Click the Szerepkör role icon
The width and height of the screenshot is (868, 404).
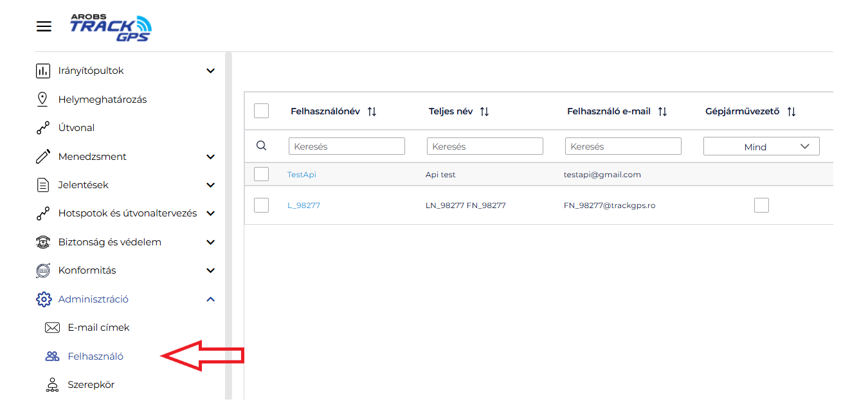pos(52,385)
